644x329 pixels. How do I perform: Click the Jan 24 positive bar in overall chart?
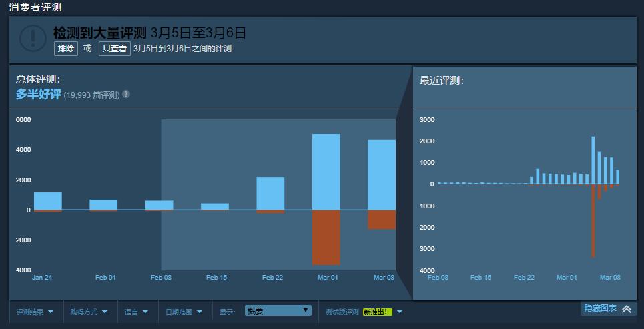coord(47,201)
